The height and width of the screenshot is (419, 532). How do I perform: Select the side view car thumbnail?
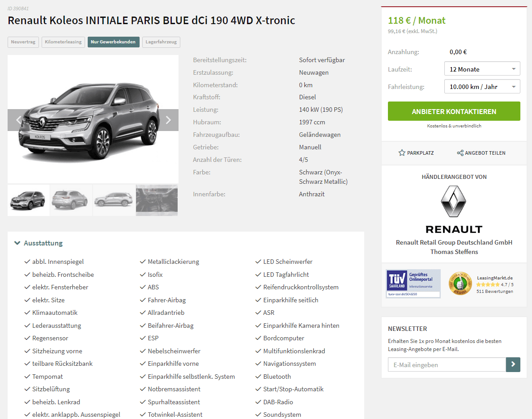114,200
